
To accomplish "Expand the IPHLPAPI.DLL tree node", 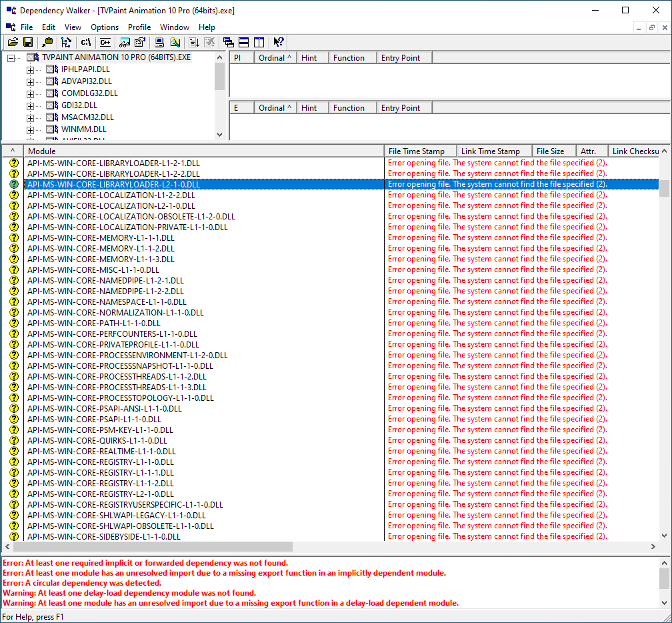I will (x=30, y=70).
